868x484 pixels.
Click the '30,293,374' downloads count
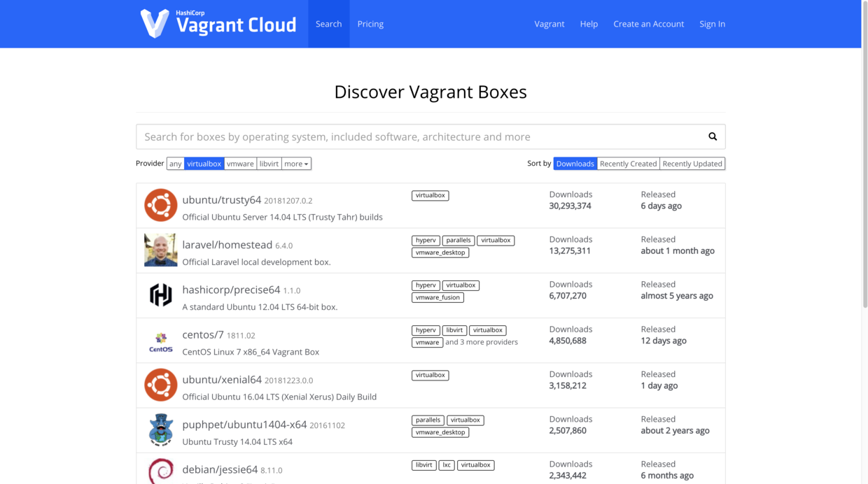pos(570,206)
